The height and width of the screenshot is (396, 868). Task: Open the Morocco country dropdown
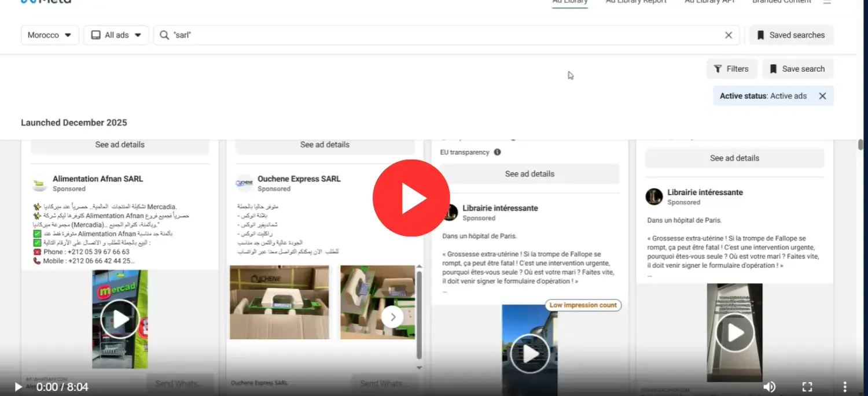[x=50, y=35]
